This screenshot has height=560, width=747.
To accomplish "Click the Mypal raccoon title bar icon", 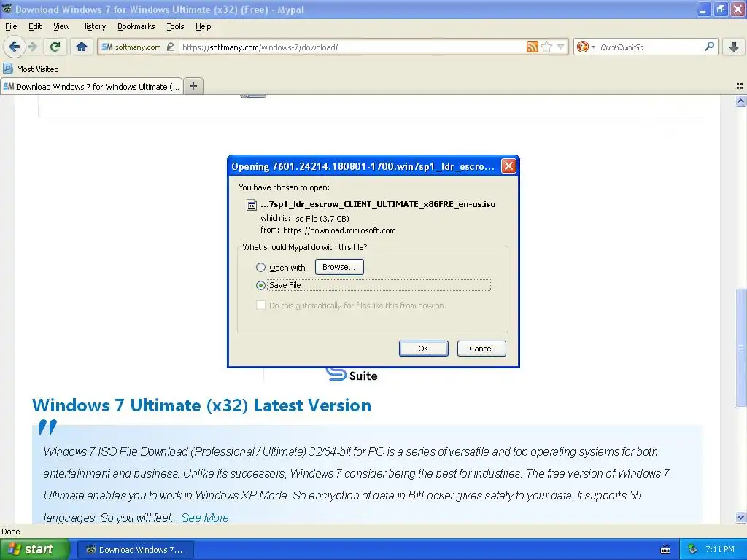I will coord(7,9).
